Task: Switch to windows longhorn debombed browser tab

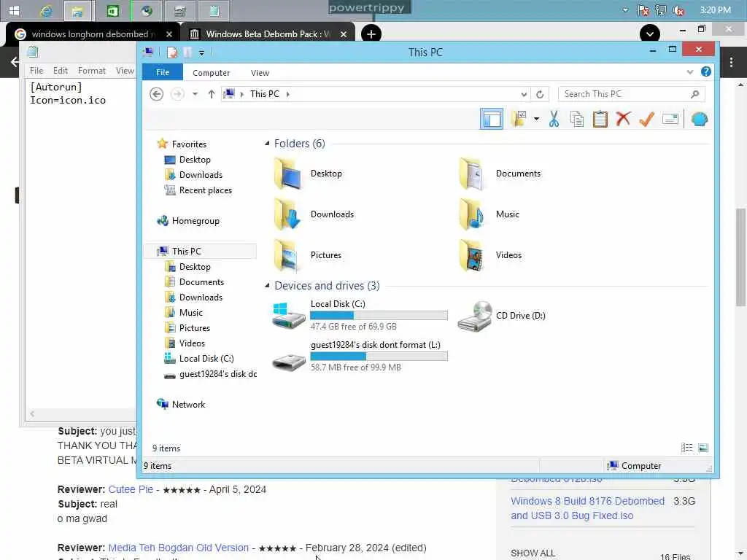Action: click(92, 34)
